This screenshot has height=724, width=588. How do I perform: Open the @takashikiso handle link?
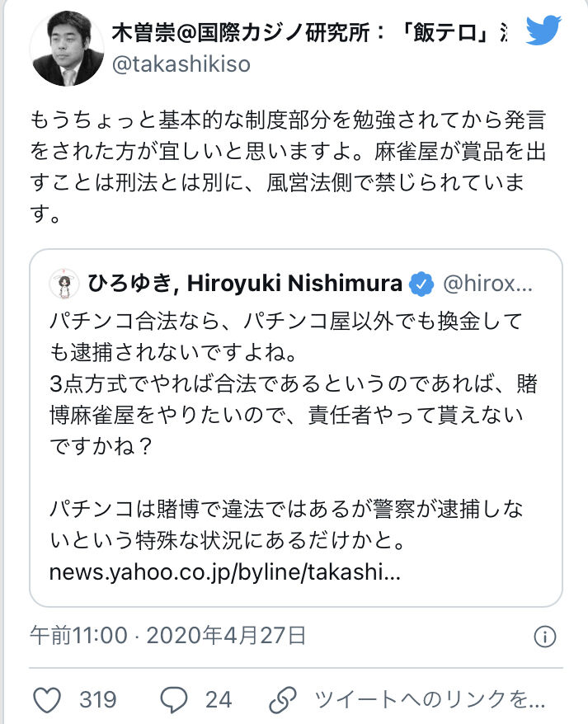coord(181,63)
